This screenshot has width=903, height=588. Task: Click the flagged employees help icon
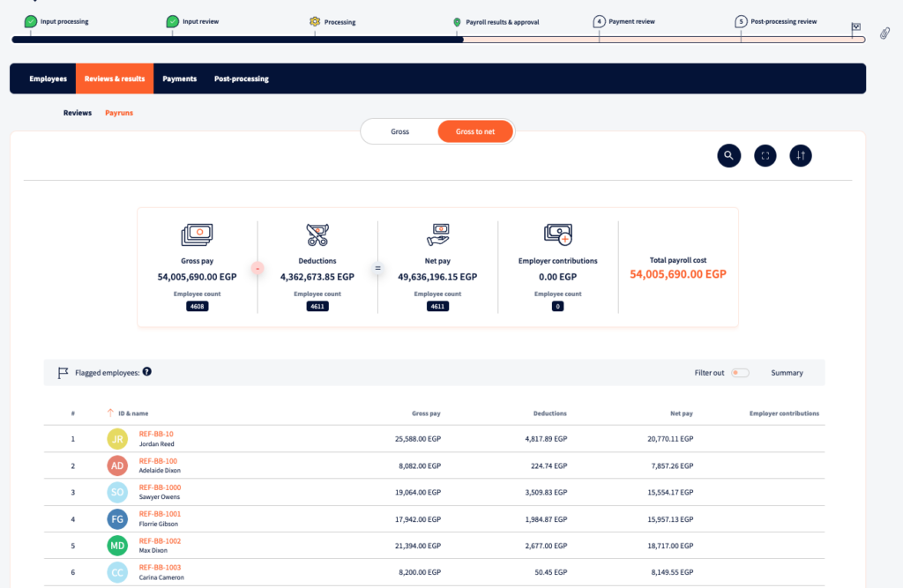click(147, 372)
